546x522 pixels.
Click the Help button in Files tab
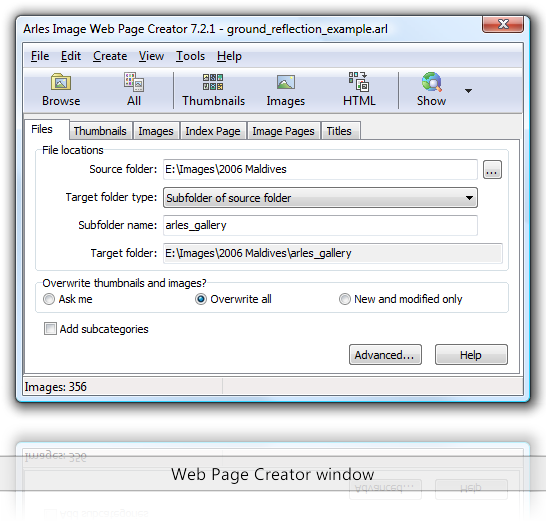point(471,355)
